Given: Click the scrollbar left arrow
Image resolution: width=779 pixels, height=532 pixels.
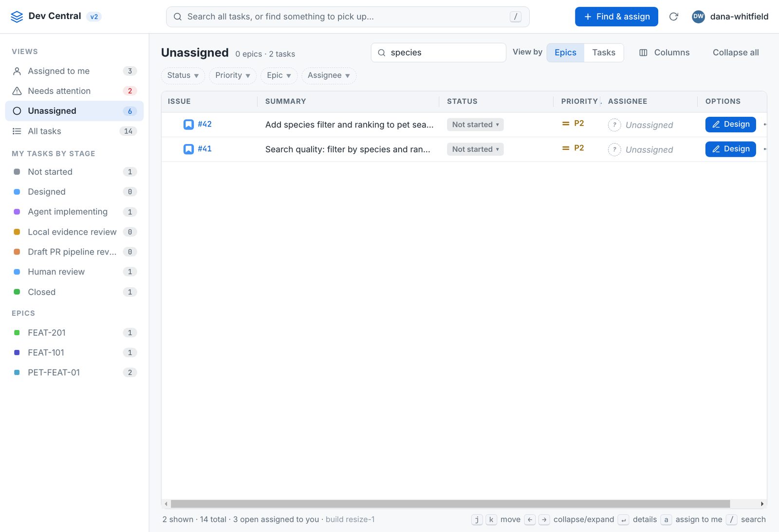Looking at the screenshot, I should tap(166, 504).
